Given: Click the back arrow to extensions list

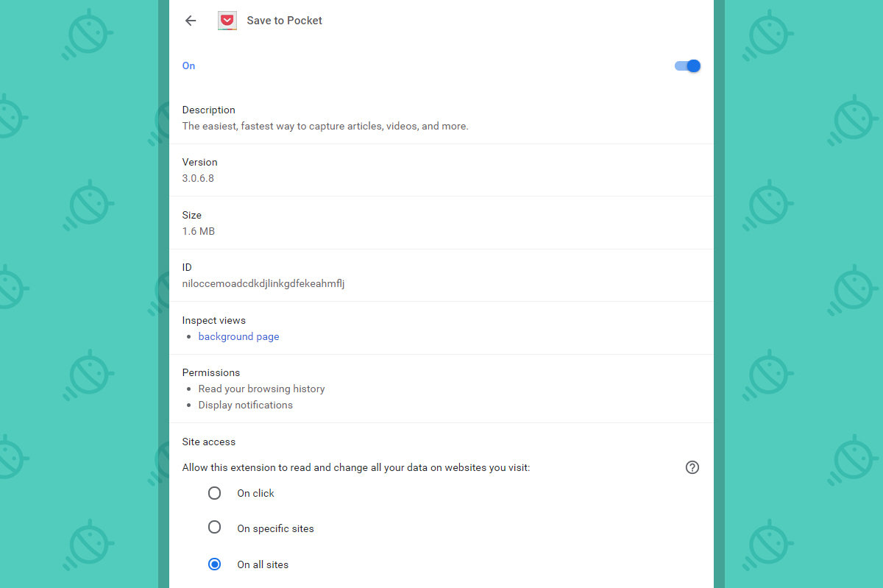Looking at the screenshot, I should [x=191, y=21].
